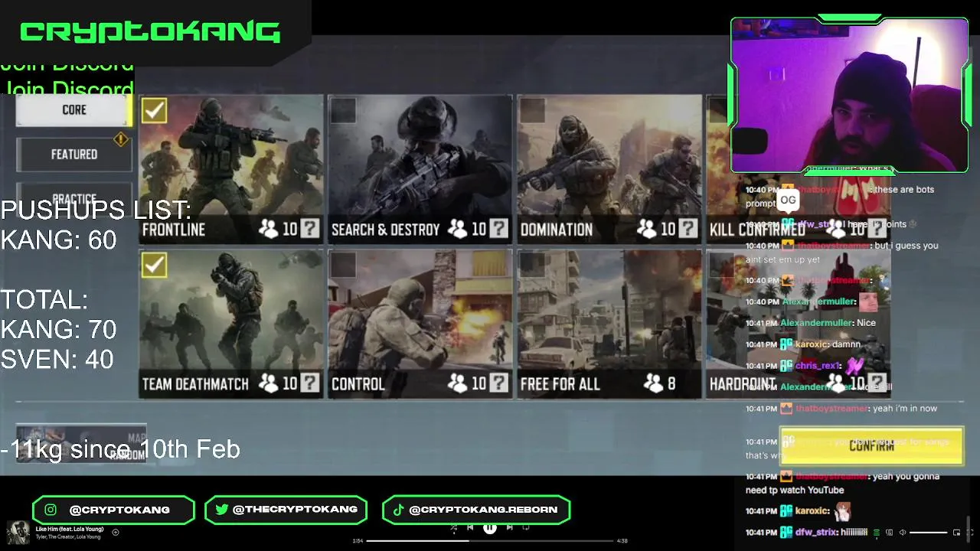Image resolution: width=980 pixels, height=551 pixels.
Task: Open the music miniplayer
Action: coord(956,533)
